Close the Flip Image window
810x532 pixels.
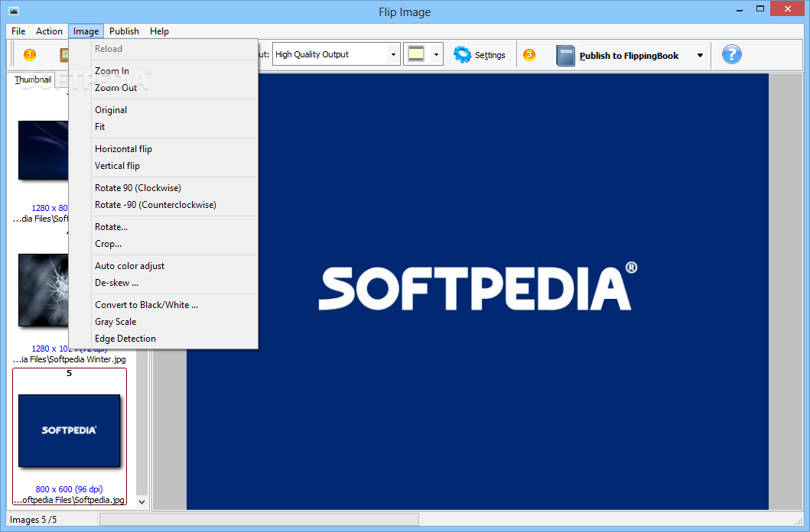[788, 8]
